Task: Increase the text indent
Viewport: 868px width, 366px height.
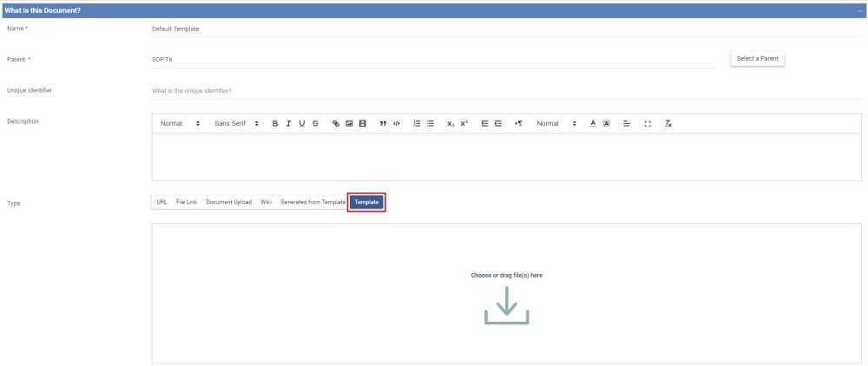Action: 497,124
